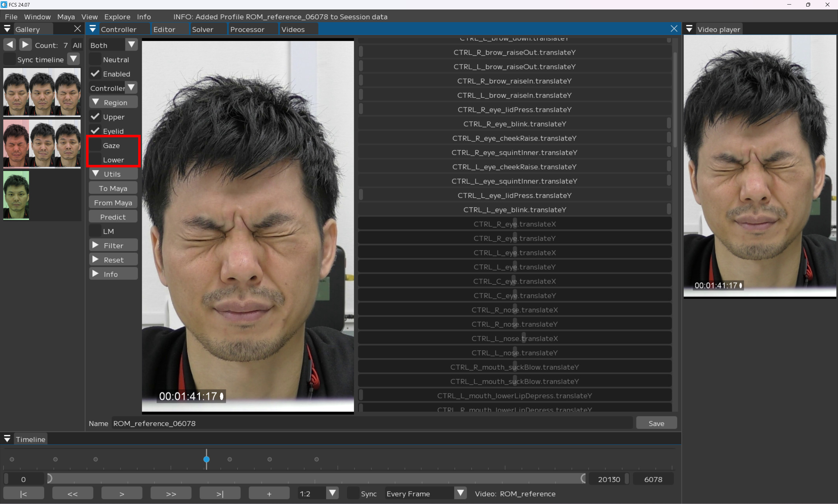Jump to first frame in timeline

click(x=24, y=494)
